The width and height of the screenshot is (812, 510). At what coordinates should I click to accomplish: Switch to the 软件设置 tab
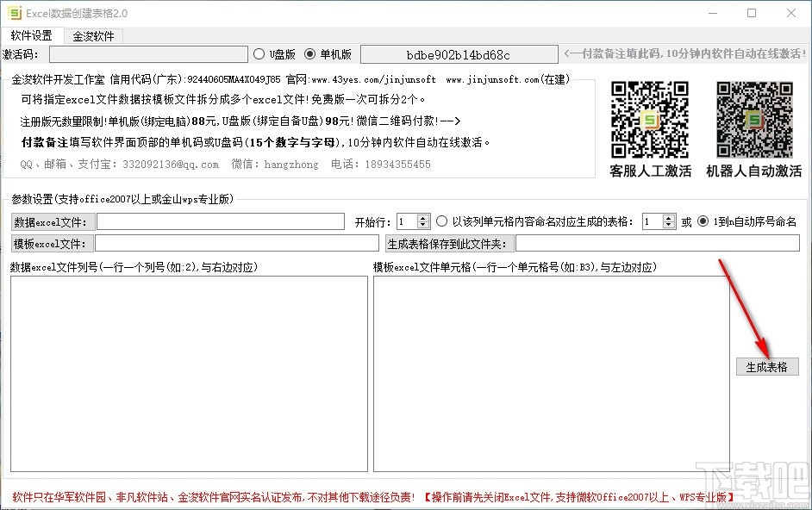(34, 35)
